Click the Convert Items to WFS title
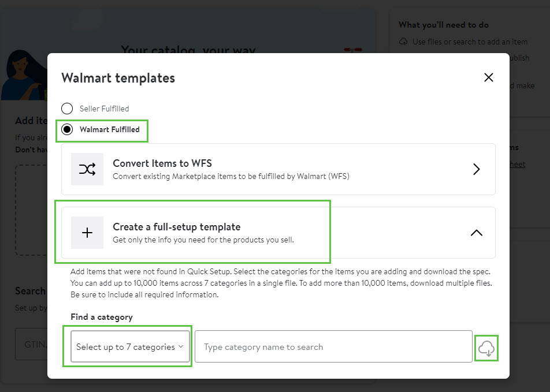Screen dimensions: 550x392 (x=162, y=163)
